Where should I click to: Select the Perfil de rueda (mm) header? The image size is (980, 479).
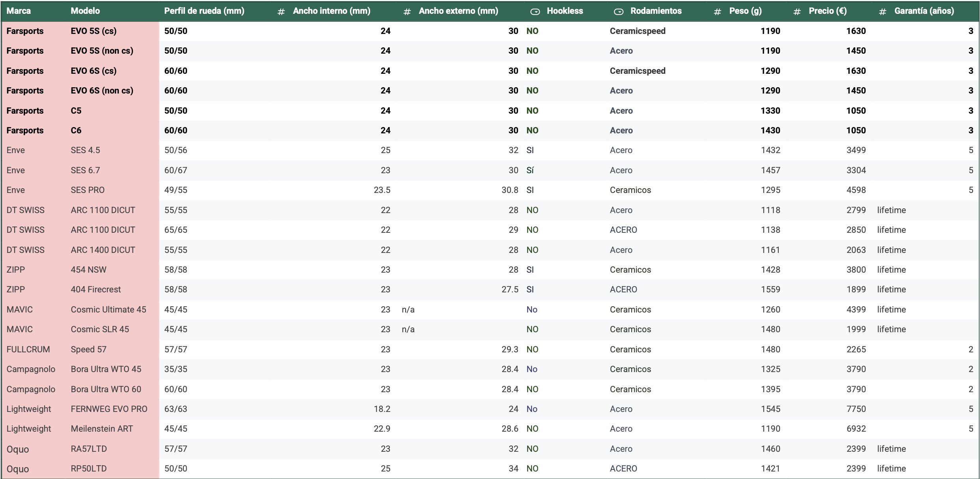(204, 11)
